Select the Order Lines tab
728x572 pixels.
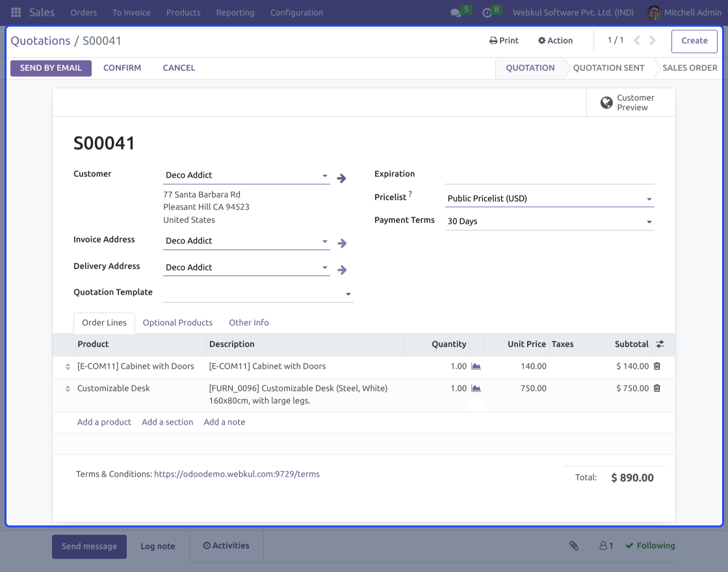[104, 322]
